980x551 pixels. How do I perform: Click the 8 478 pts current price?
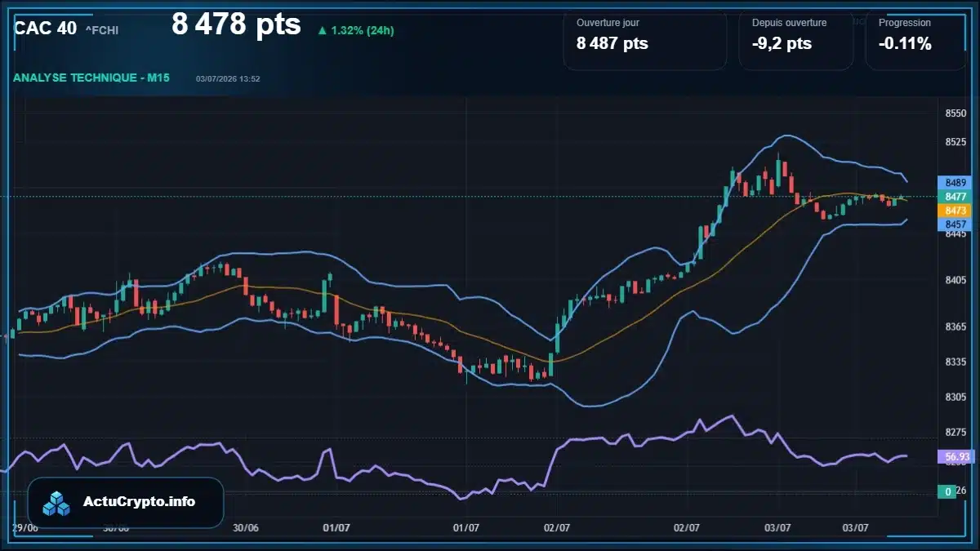236,24
